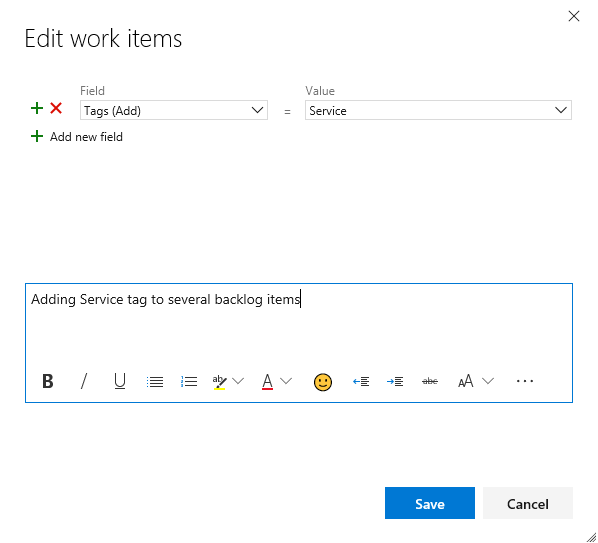Click Add new field link

86,137
